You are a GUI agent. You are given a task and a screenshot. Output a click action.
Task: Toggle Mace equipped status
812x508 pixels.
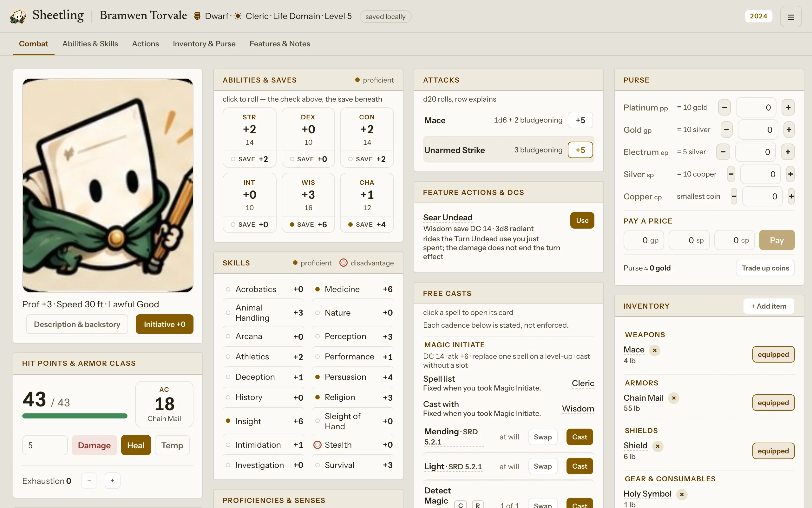pos(773,354)
